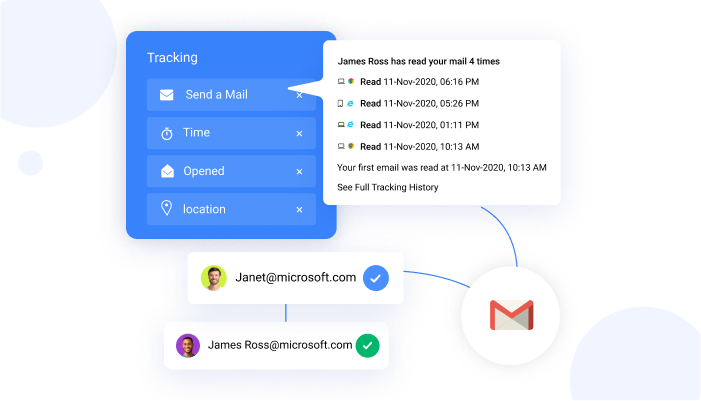Click the stopwatch icon in the Time row
Image resolution: width=701 pixels, height=401 pixels.
[167, 134]
